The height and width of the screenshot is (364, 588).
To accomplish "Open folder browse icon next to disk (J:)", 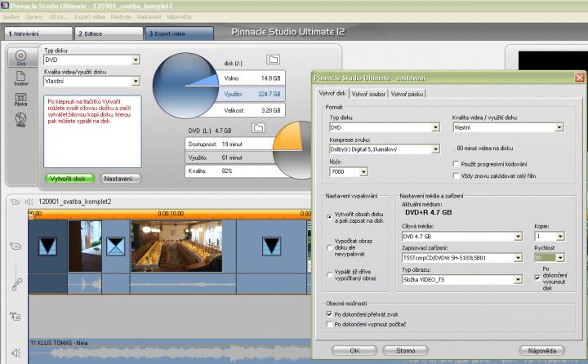I will [273, 60].
